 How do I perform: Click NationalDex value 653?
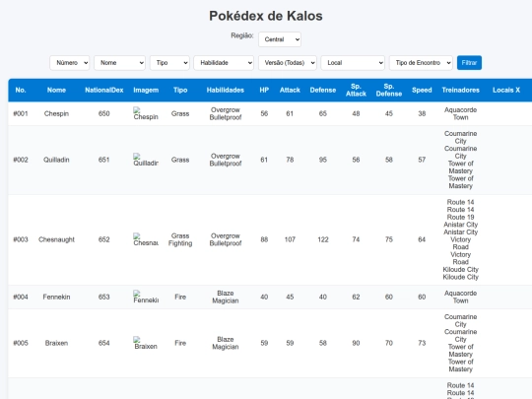click(104, 297)
